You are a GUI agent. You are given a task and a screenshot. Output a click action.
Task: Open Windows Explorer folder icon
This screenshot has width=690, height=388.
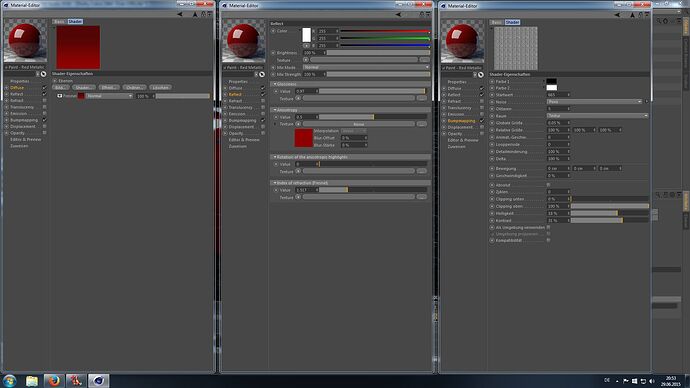click(x=32, y=381)
